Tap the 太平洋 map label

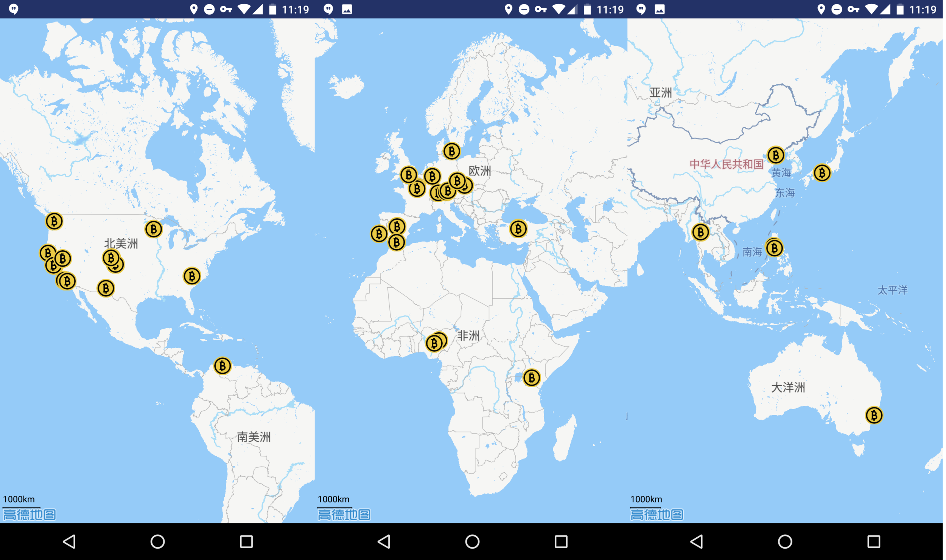pyautogui.click(x=893, y=290)
